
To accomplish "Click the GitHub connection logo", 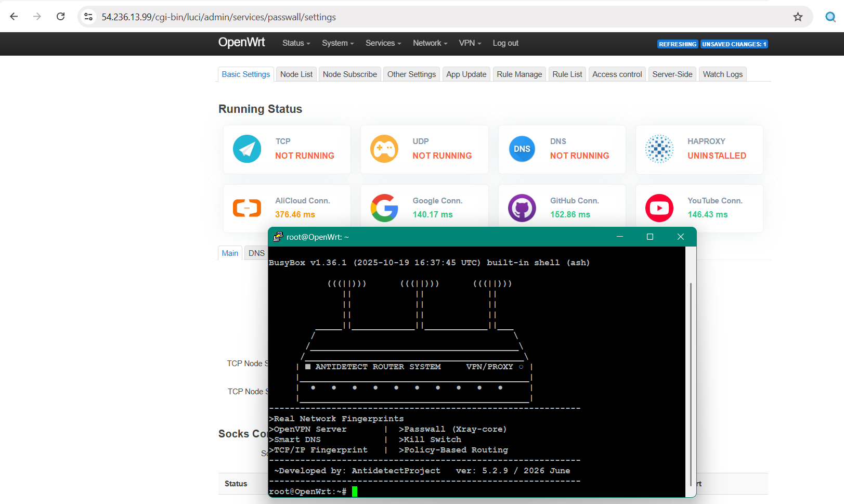I will pyautogui.click(x=522, y=208).
